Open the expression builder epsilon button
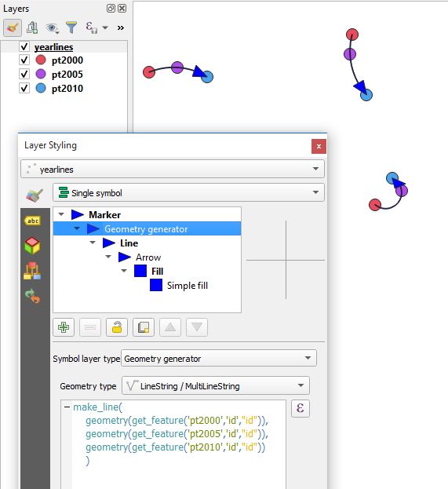Screen dimensions: 448x489 300,408
